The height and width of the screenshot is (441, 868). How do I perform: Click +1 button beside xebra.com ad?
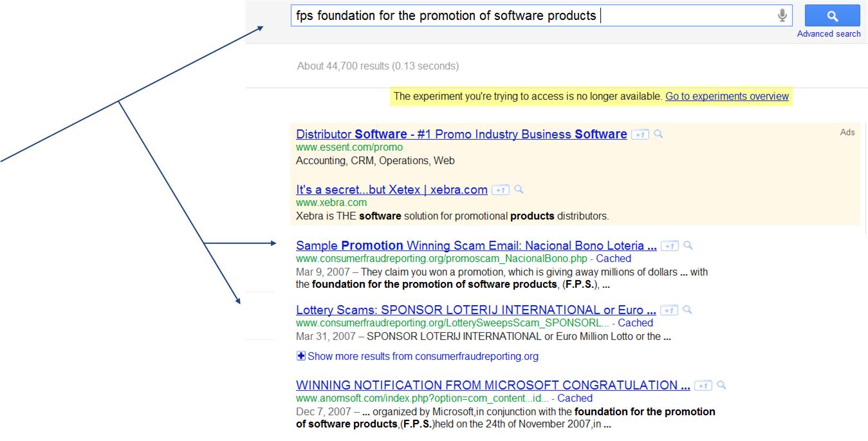pyautogui.click(x=501, y=190)
